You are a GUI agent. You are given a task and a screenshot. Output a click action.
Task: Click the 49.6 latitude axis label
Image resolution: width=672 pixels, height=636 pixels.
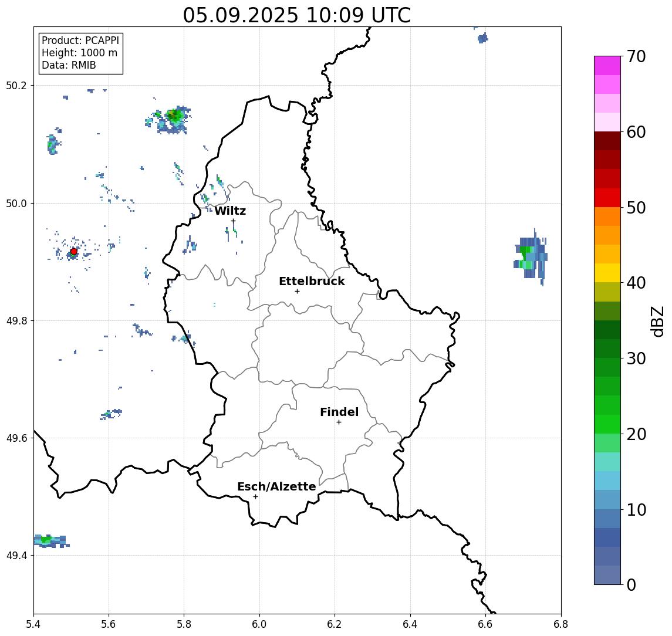click(x=16, y=438)
